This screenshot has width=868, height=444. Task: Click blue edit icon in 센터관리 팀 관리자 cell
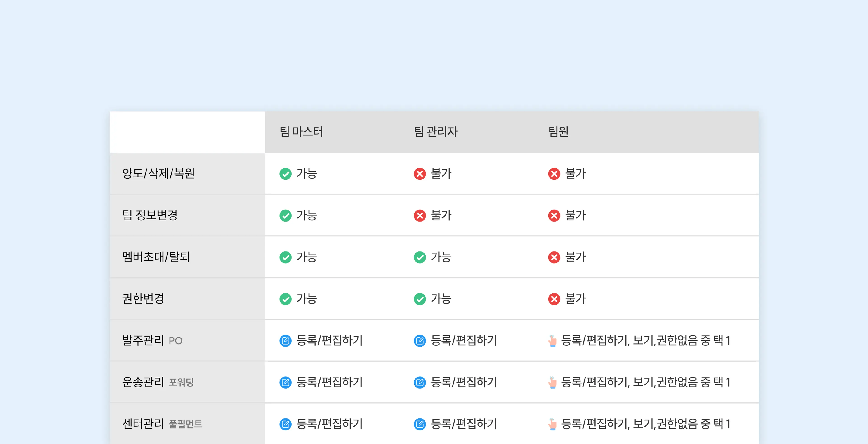click(420, 425)
